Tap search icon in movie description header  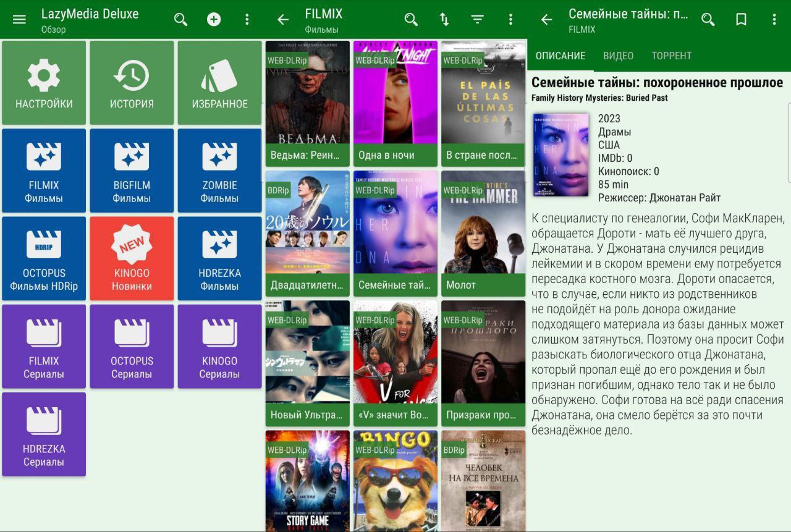point(708,19)
